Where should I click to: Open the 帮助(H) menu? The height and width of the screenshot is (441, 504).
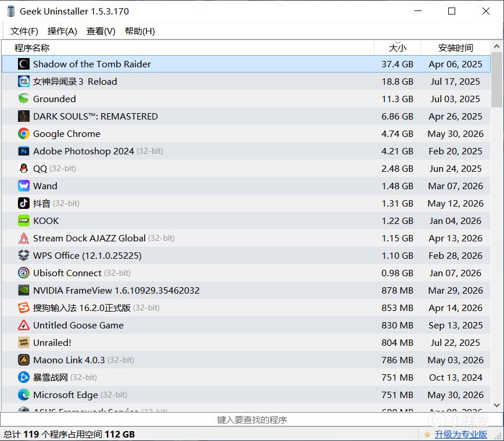click(x=139, y=31)
